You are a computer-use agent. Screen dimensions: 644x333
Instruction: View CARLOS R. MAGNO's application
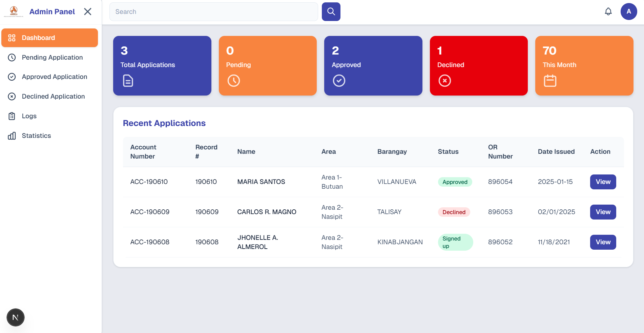click(603, 212)
